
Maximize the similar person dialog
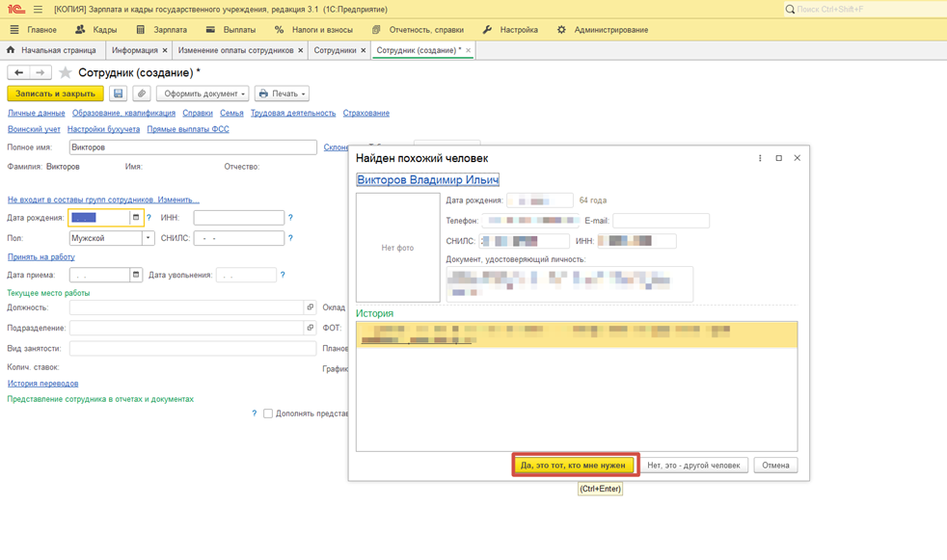click(x=778, y=158)
